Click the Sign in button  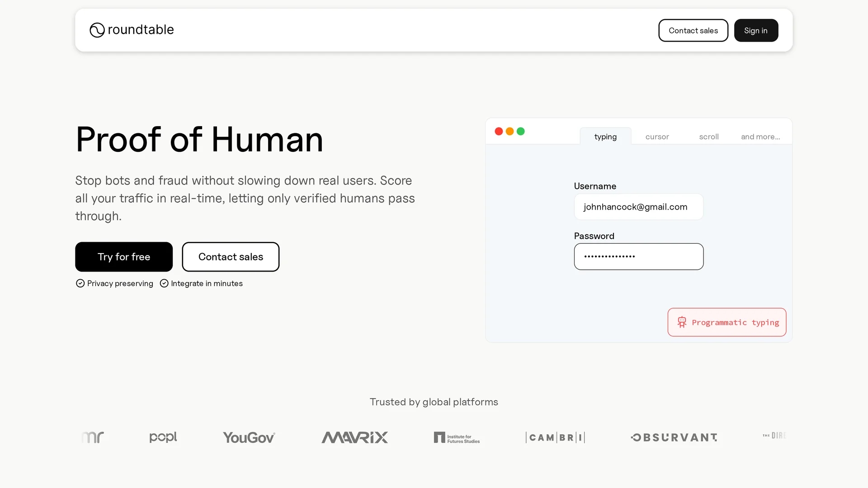[x=756, y=30]
